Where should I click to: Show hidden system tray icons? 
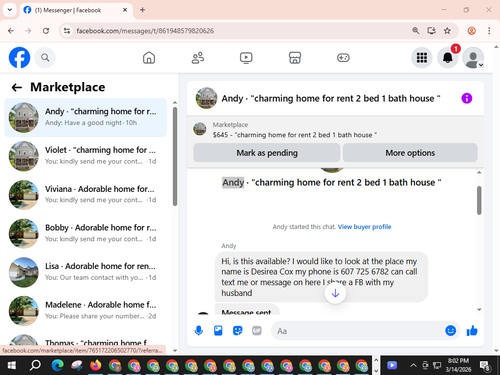click(413, 365)
